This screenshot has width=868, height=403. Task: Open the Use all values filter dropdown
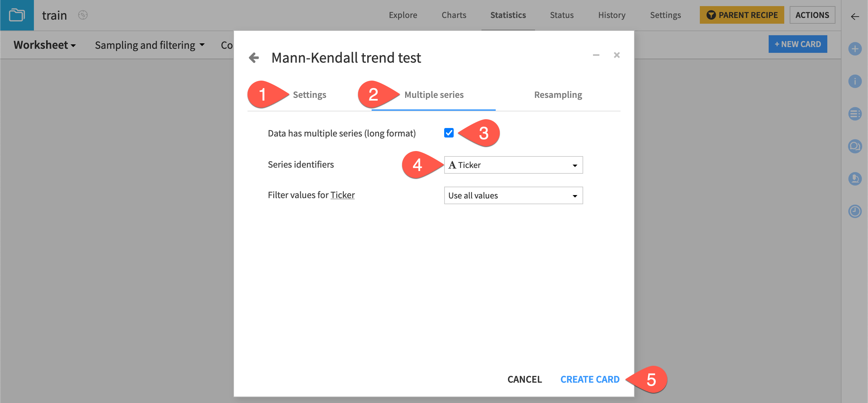pyautogui.click(x=513, y=195)
